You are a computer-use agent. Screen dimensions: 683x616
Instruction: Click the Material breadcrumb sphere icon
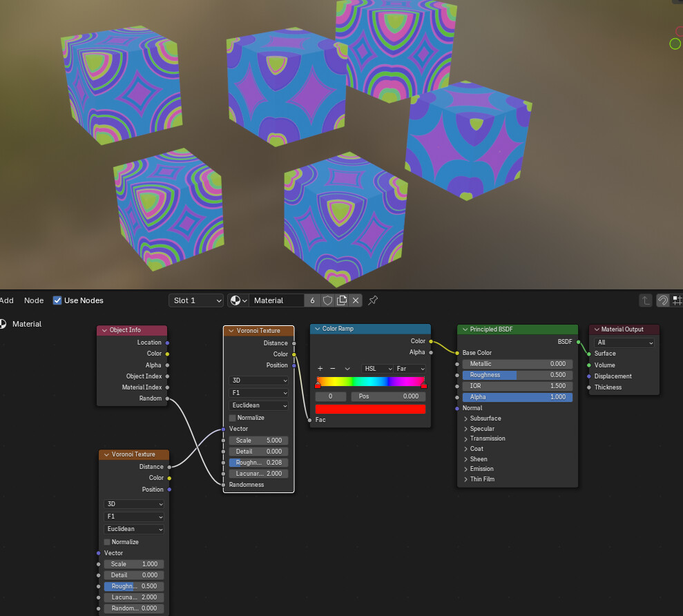(x=3, y=324)
